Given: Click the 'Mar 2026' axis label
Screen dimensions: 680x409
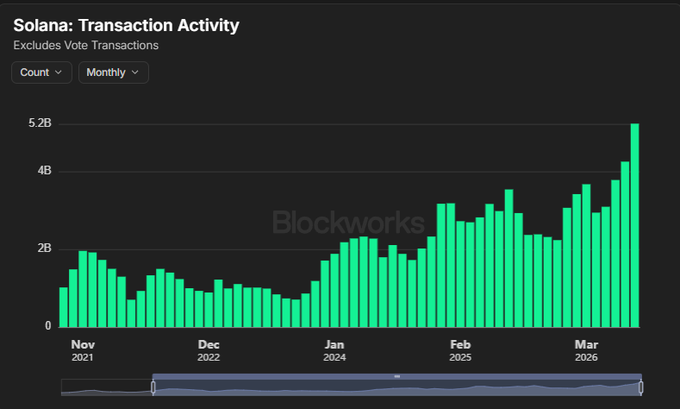Looking at the screenshot, I should tap(586, 350).
